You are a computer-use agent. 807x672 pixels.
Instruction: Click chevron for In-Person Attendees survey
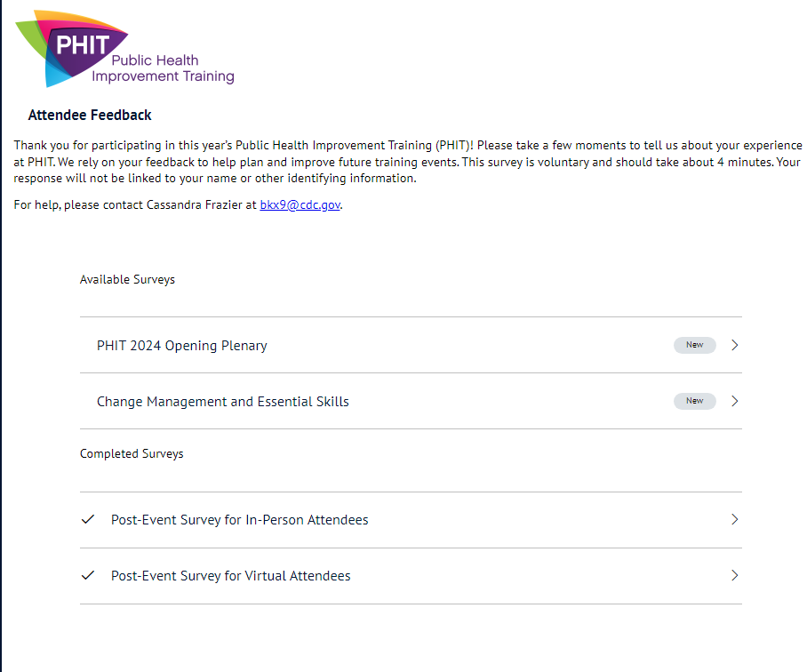[734, 519]
